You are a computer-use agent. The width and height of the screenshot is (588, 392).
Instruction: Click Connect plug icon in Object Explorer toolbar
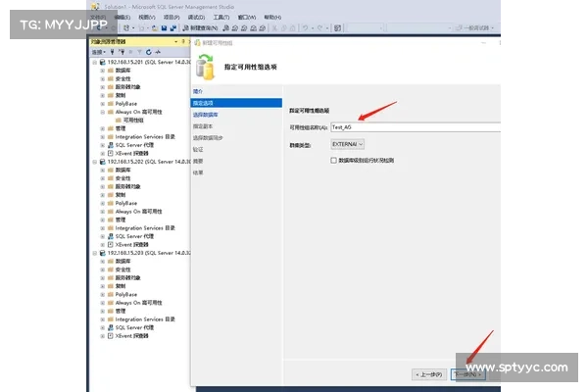click(112, 52)
